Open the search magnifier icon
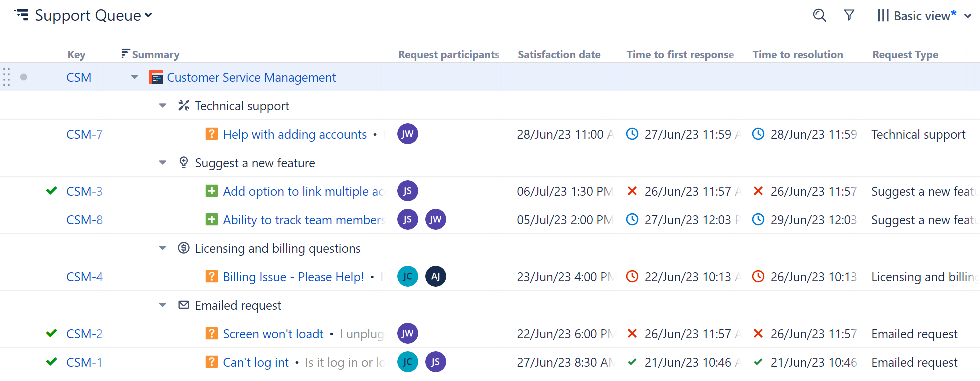This screenshot has width=980, height=381. coord(819,15)
